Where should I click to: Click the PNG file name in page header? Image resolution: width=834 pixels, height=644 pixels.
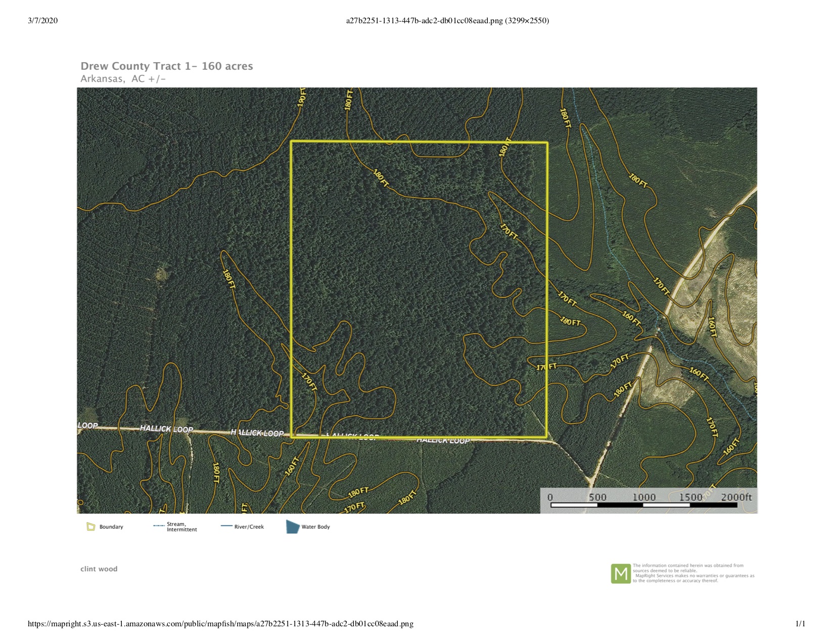pos(447,21)
